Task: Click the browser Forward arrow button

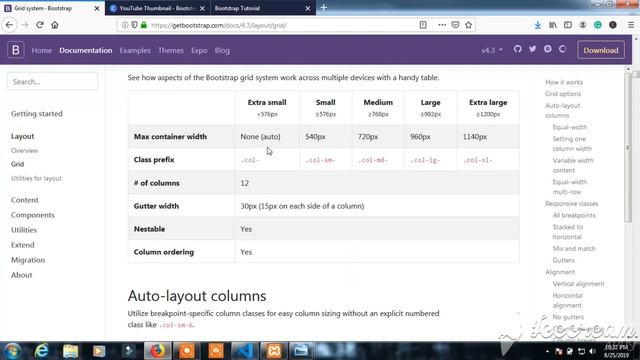Action: pyautogui.click(x=25, y=25)
